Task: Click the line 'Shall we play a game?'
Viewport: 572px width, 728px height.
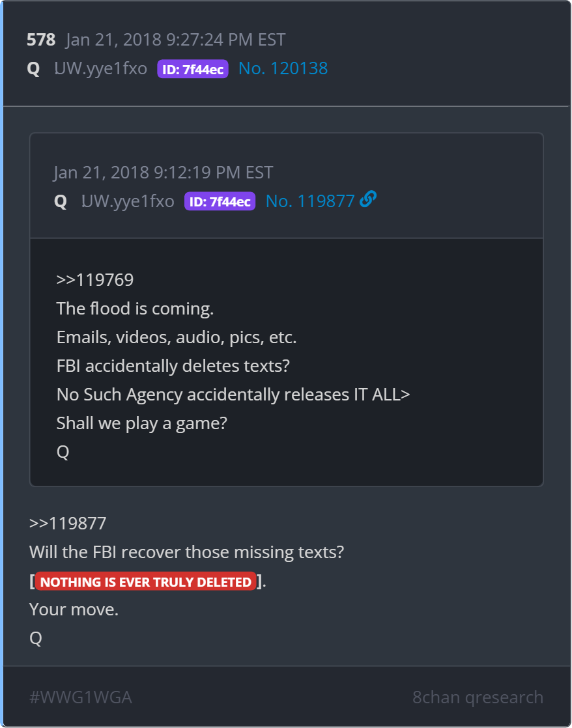Action: [142, 423]
